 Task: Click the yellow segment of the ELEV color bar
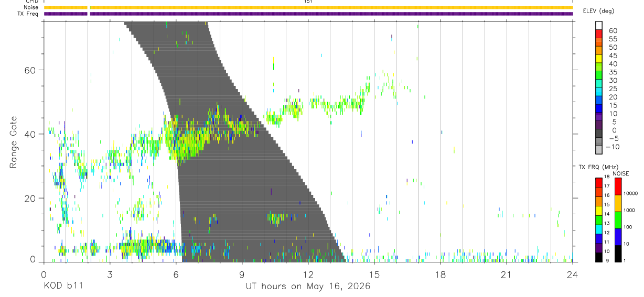point(599,59)
